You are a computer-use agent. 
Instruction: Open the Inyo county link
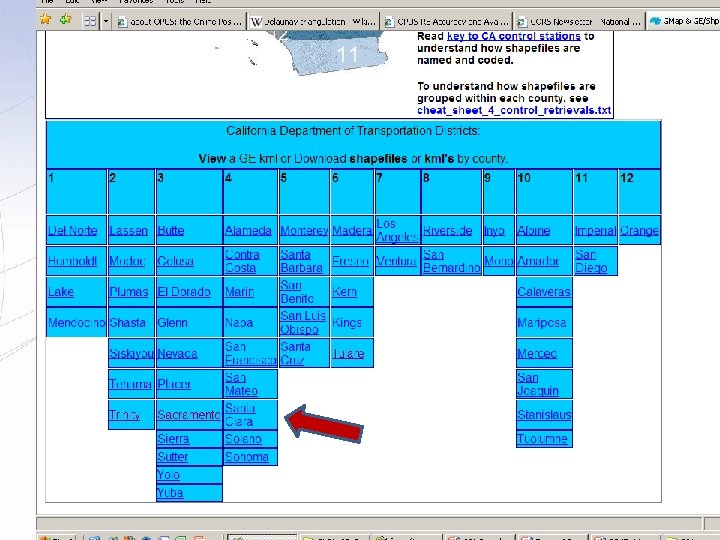point(495,231)
